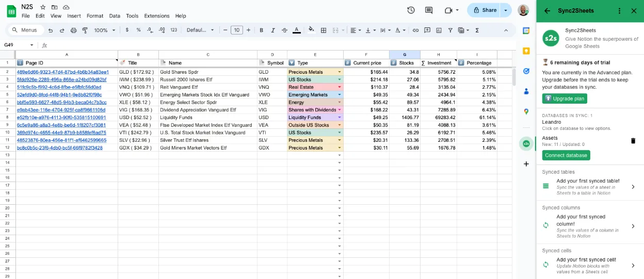Open the Functions sigma icon
The height and width of the screenshot is (279, 644).
point(477,30)
